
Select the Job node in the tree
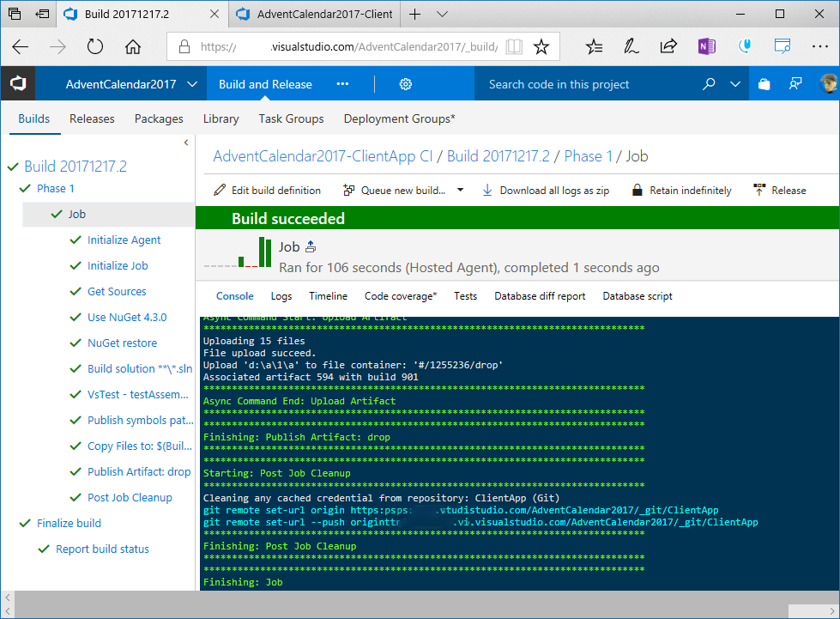pyautogui.click(x=76, y=215)
